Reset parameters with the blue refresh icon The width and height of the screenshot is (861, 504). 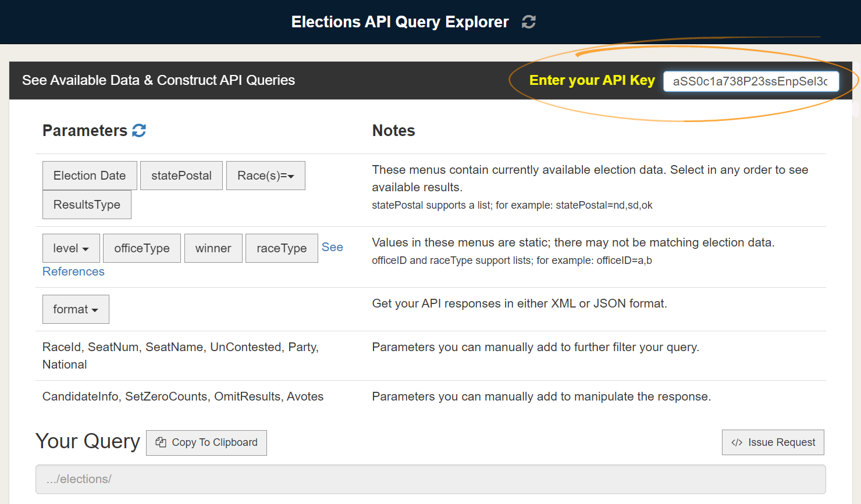[139, 131]
